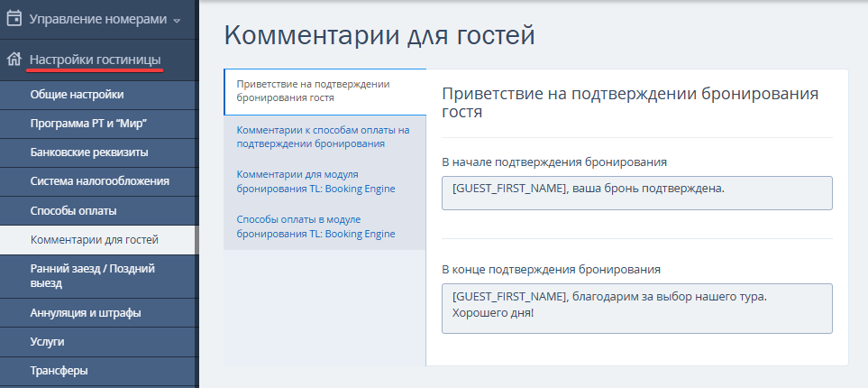Screen dimensions: 868x388
Task: Click the В конце подтверждения бронирования text field
Action: pos(636,309)
